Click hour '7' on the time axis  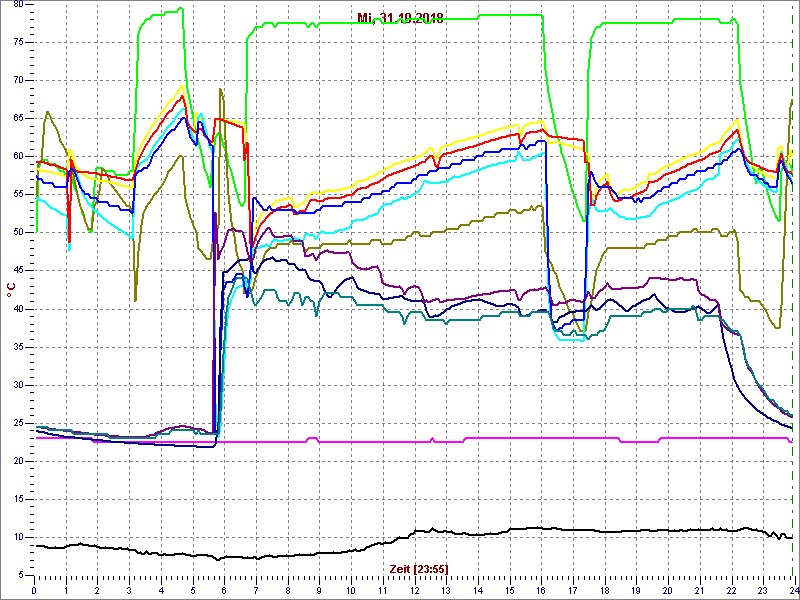tap(256, 590)
